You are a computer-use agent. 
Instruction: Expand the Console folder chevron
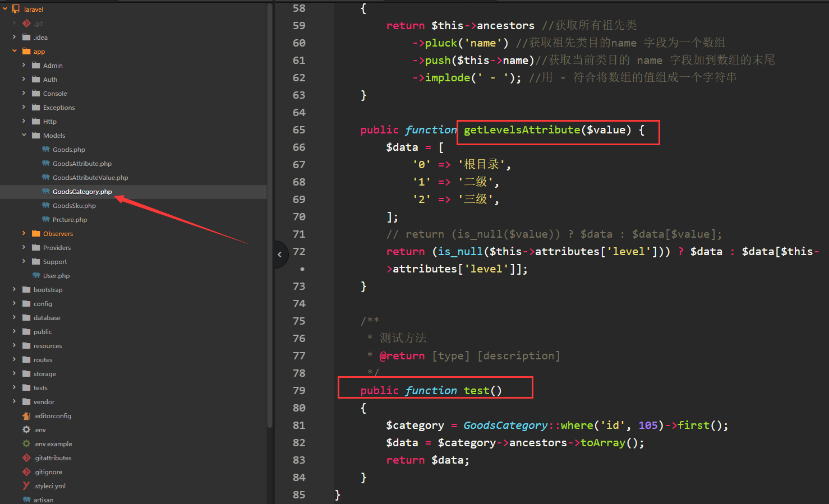[x=24, y=93]
